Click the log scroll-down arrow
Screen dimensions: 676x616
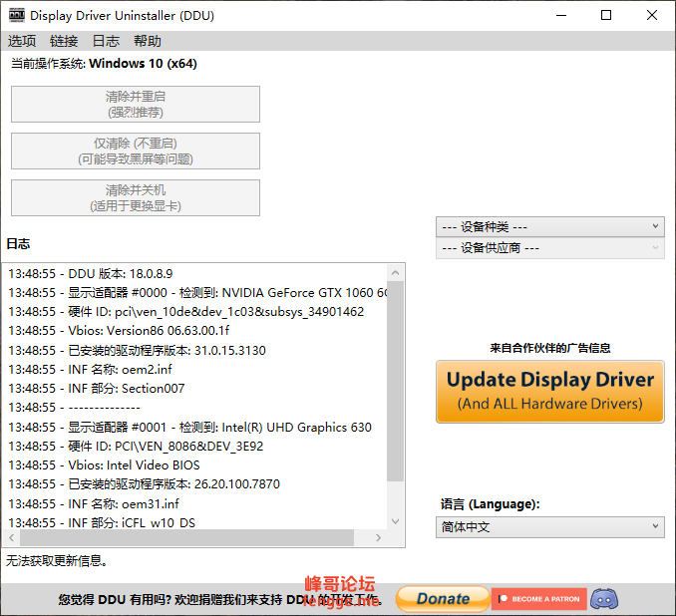(x=396, y=521)
